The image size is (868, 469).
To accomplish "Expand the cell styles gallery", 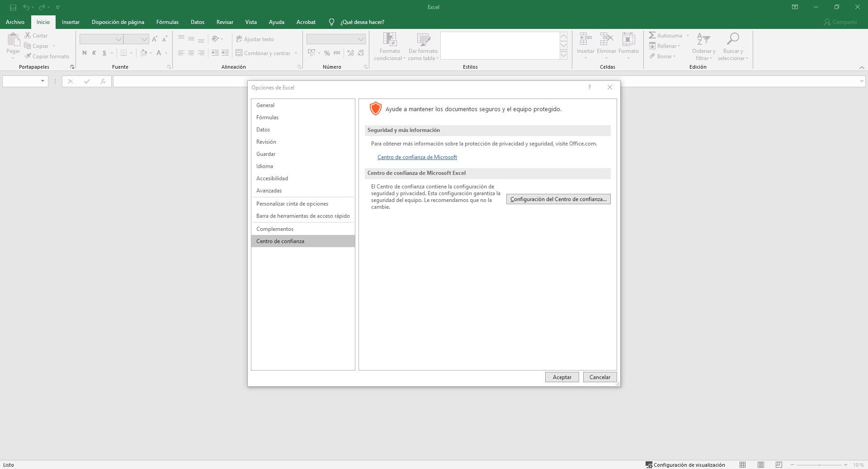I will tap(563, 55).
